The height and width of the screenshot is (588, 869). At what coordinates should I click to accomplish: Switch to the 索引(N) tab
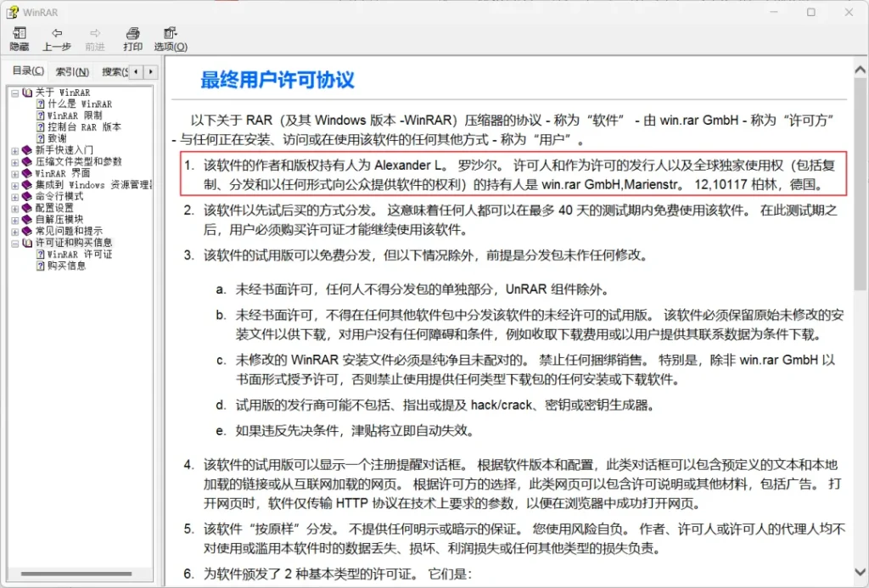point(72,72)
